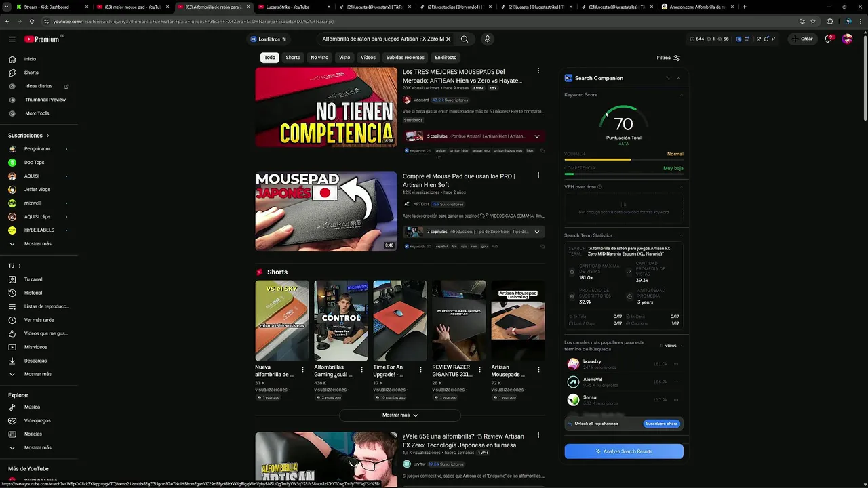Open Ideas diarias sidebar item
The width and height of the screenshot is (868, 488).
pyautogui.click(x=39, y=86)
